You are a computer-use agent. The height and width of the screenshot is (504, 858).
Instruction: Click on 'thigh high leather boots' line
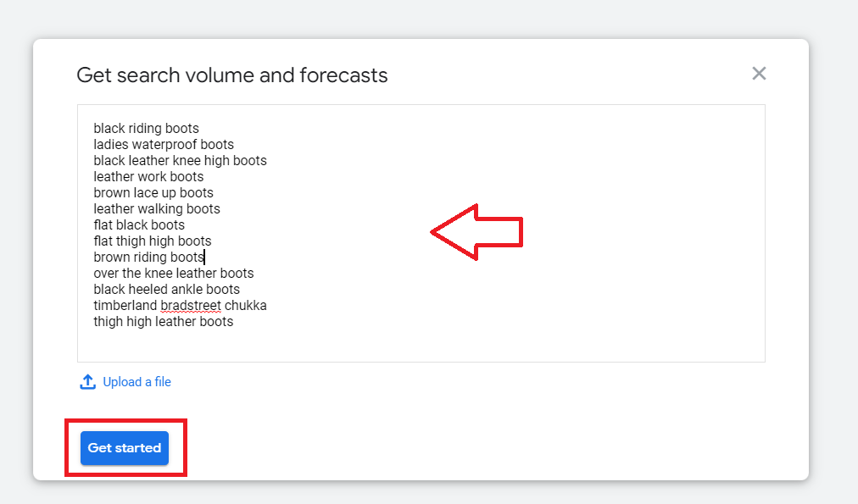click(x=163, y=321)
